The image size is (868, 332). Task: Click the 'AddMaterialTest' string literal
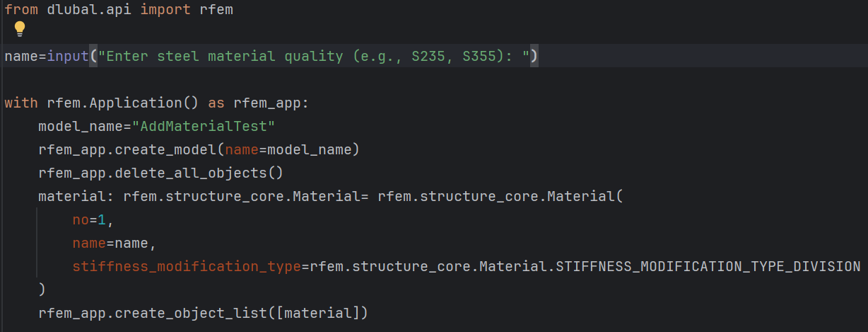(x=204, y=126)
